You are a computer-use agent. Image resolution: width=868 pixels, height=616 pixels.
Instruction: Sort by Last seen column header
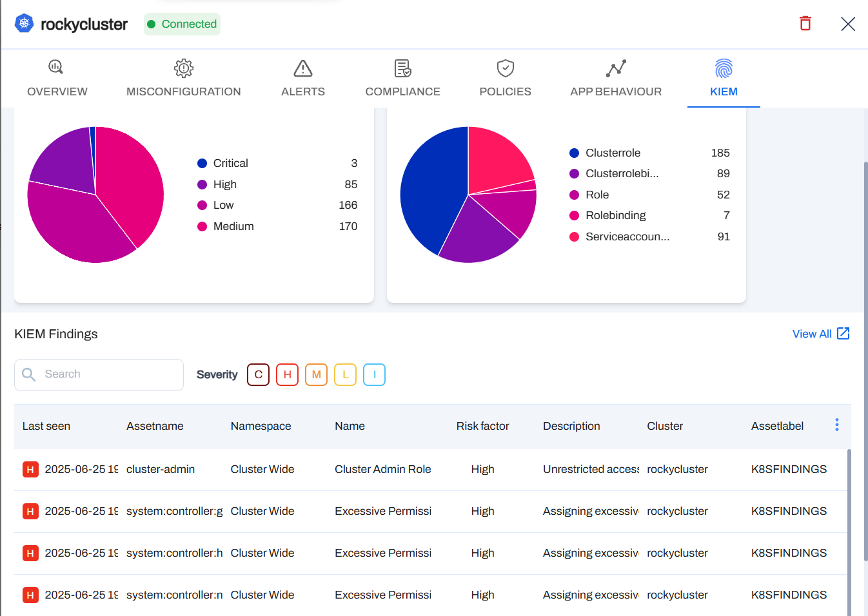(46, 426)
